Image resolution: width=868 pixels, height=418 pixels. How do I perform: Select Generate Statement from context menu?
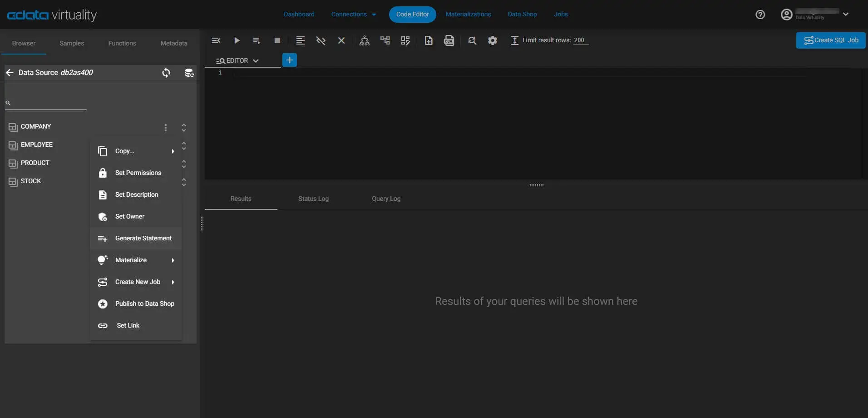(143, 238)
